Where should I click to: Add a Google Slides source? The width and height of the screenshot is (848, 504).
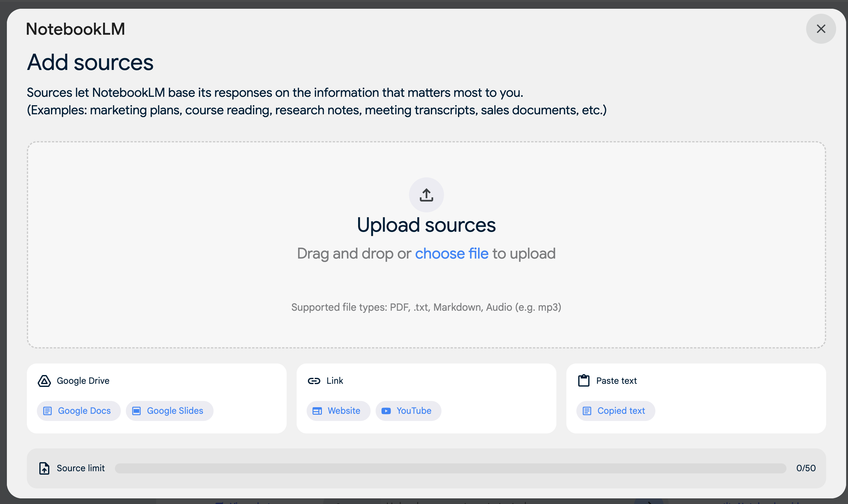[x=170, y=411]
